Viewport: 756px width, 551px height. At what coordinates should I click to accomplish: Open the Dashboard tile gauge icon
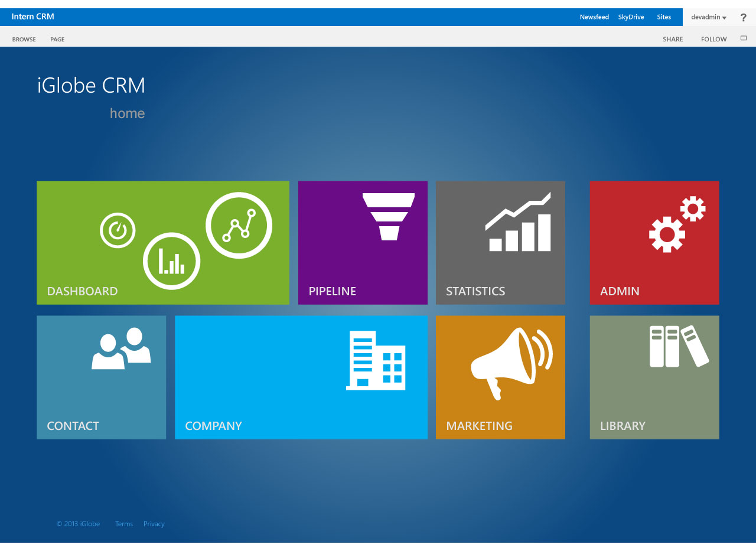point(118,230)
